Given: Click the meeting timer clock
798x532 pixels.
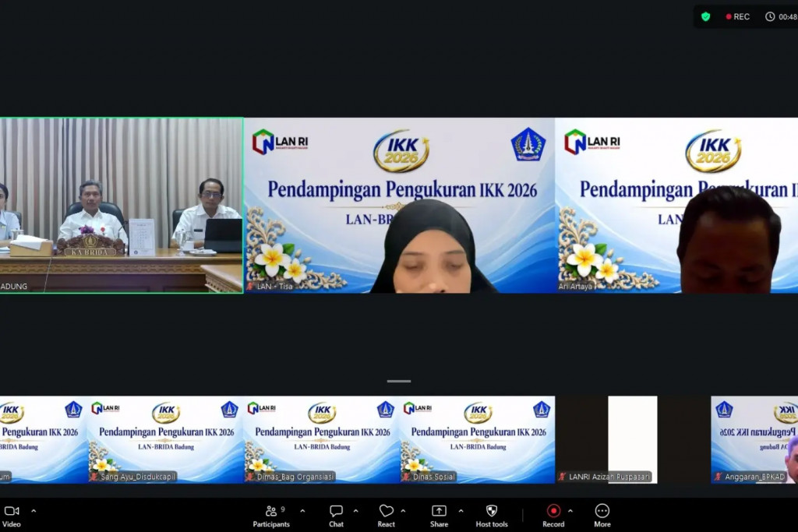Looking at the screenshot, I should click(x=781, y=17).
